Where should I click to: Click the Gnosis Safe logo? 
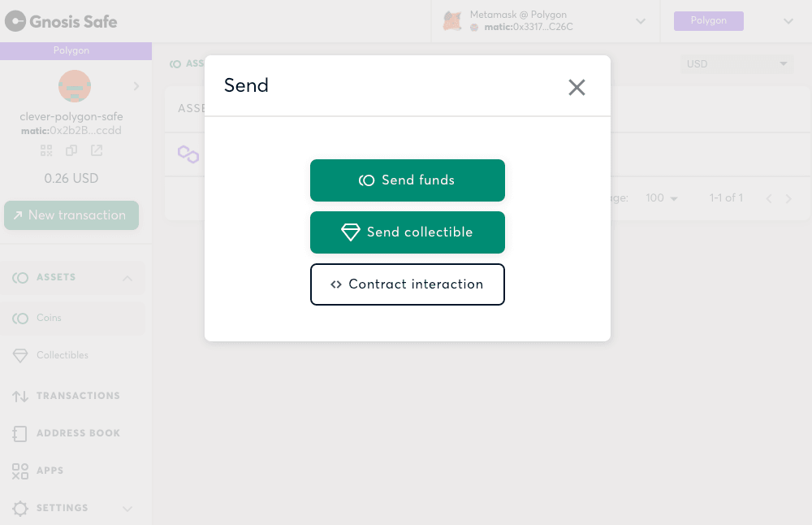[x=61, y=21]
